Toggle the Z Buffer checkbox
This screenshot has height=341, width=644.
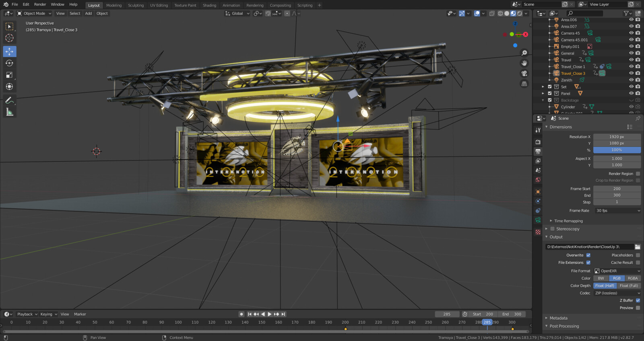pyautogui.click(x=638, y=300)
